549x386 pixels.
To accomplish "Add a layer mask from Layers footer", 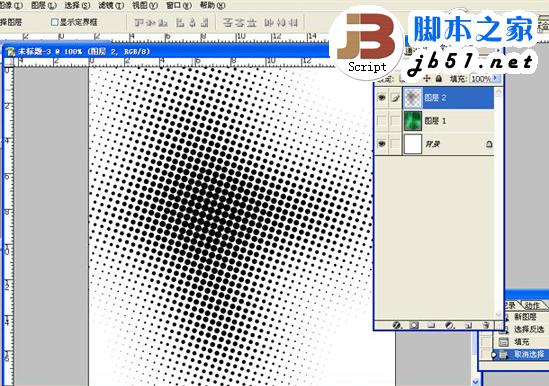I will 414,325.
